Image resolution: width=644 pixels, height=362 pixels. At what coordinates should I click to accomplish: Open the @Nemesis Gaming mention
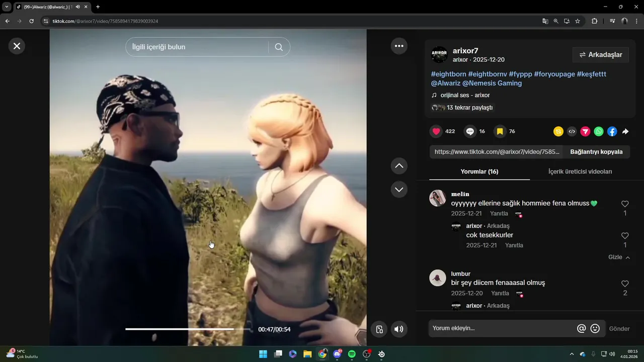pos(492,83)
